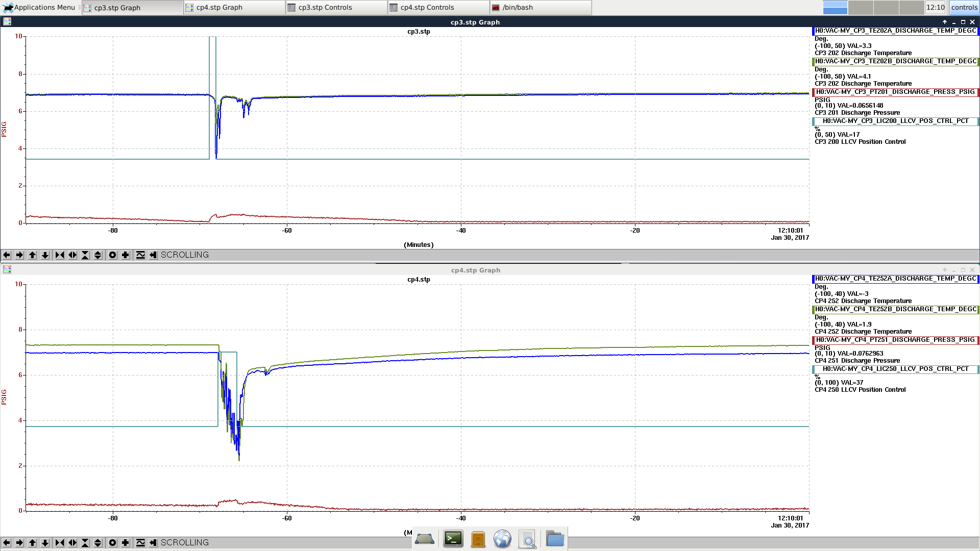The image size is (980, 551).
Task: Switch to cp4.stp Graph taskbar window
Action: click(x=235, y=8)
